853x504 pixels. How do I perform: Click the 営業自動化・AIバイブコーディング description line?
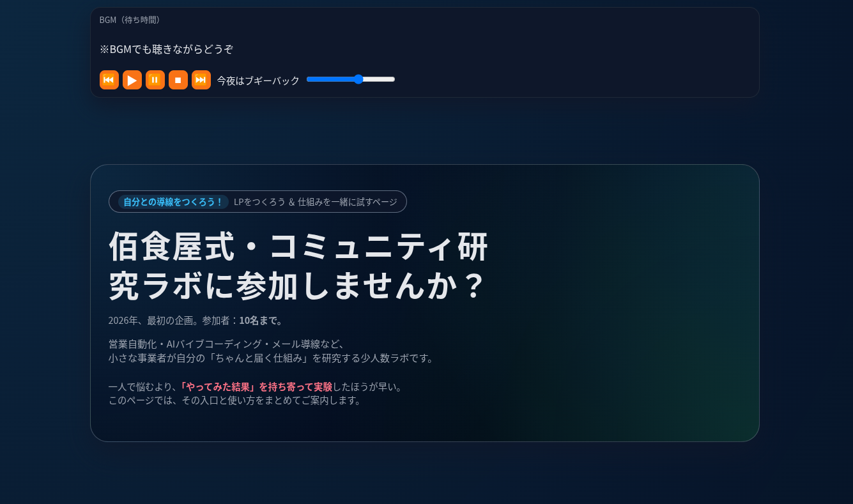[x=227, y=344]
